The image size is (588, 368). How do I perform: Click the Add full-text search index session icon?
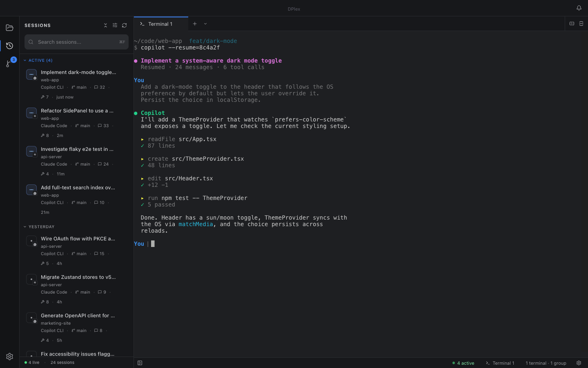coord(31,190)
